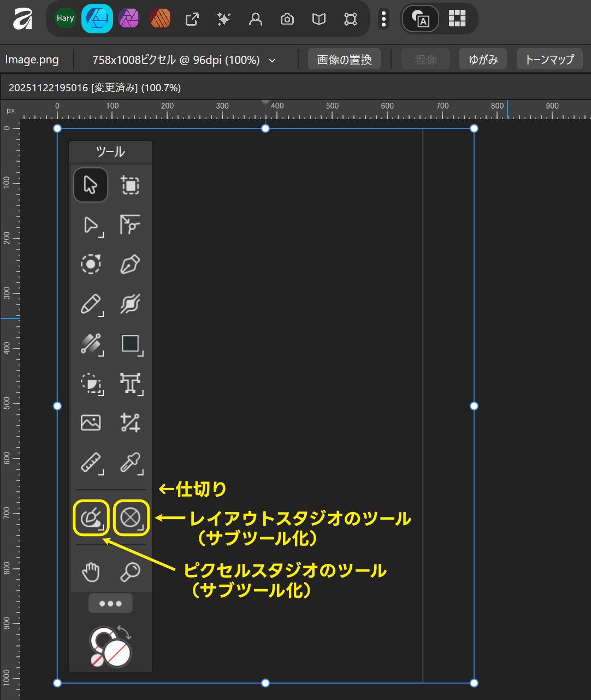Click the camera icon in top bar
This screenshot has width=591, height=700.
pos(287,19)
